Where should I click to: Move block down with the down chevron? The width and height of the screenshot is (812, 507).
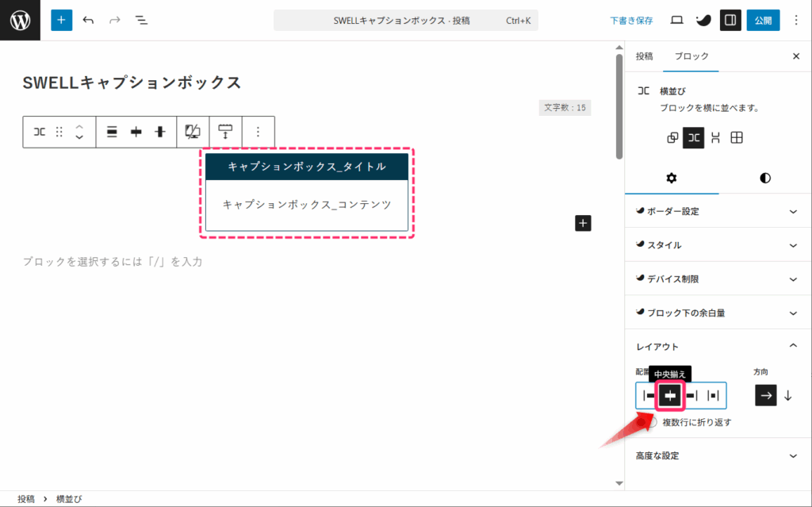[79, 137]
